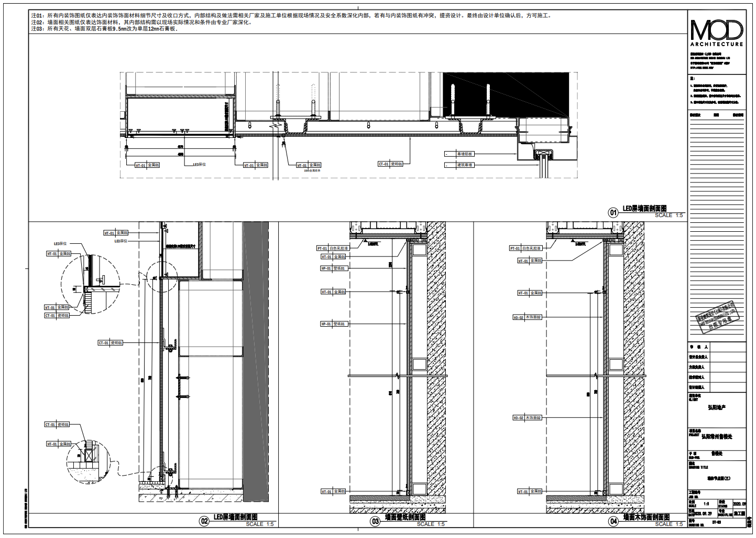Select the note line starting with 注01
This screenshot has width=756, height=538.
291,16
